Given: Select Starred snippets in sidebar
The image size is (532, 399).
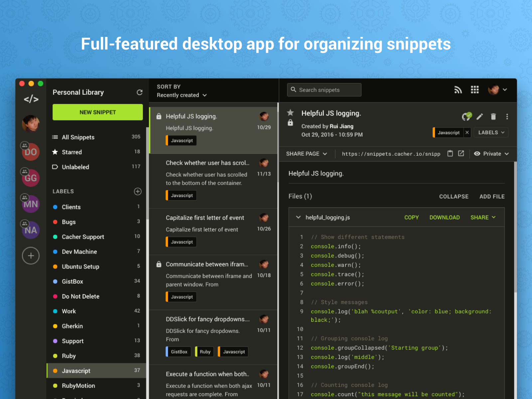Looking at the screenshot, I should click(96, 152).
